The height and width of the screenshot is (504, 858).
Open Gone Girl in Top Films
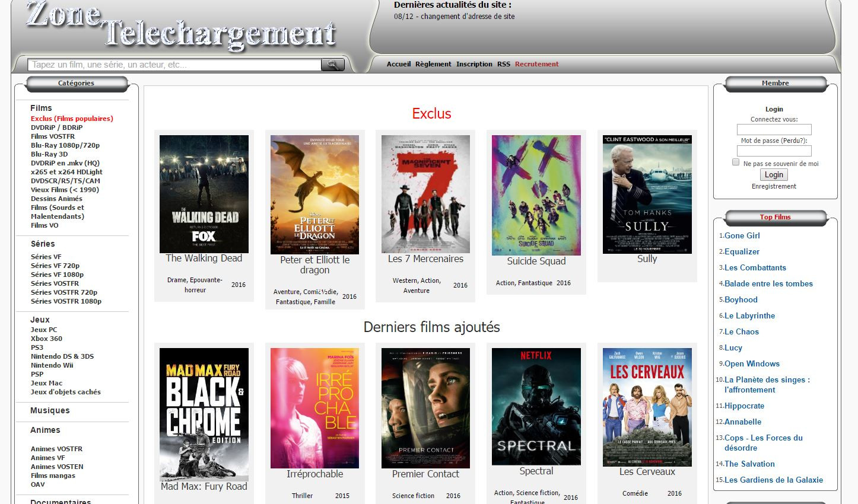point(742,235)
